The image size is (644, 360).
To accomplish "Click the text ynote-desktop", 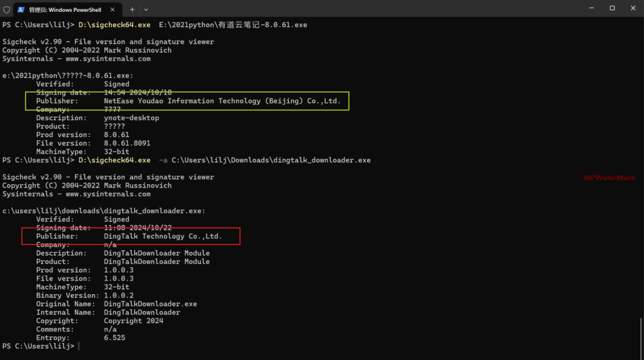I will 131,118.
